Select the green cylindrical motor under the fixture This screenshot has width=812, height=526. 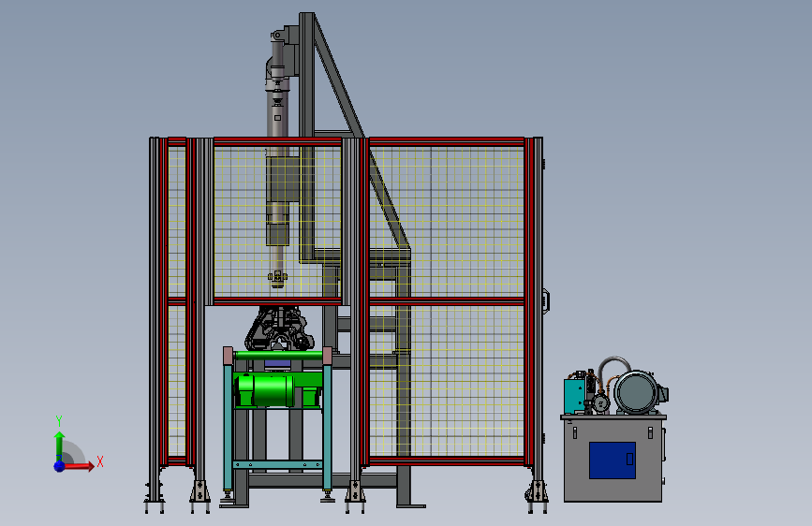[265, 390]
